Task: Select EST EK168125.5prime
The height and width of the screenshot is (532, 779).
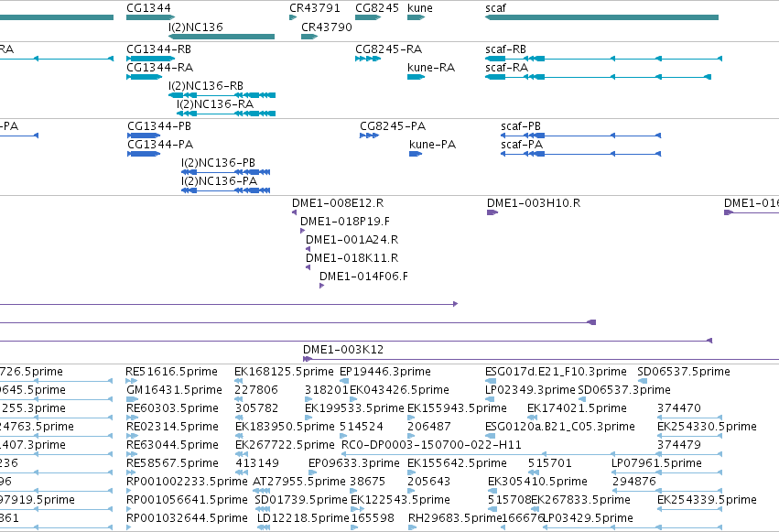Action: (x=284, y=372)
